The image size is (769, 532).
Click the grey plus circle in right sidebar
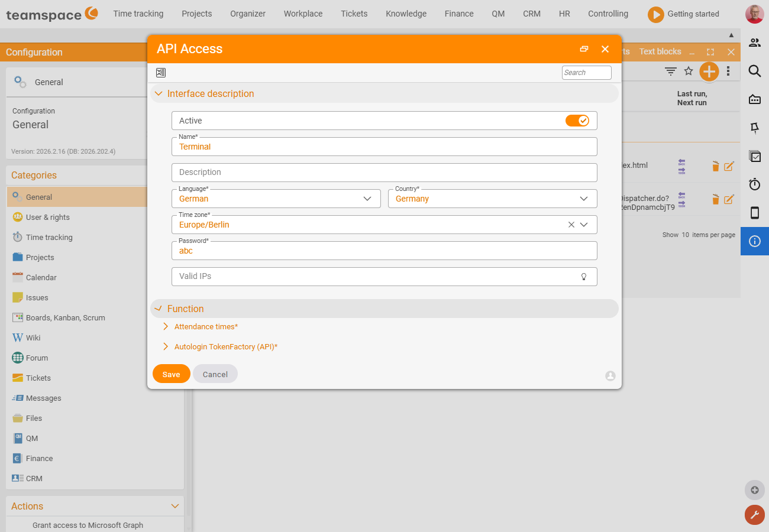755,490
